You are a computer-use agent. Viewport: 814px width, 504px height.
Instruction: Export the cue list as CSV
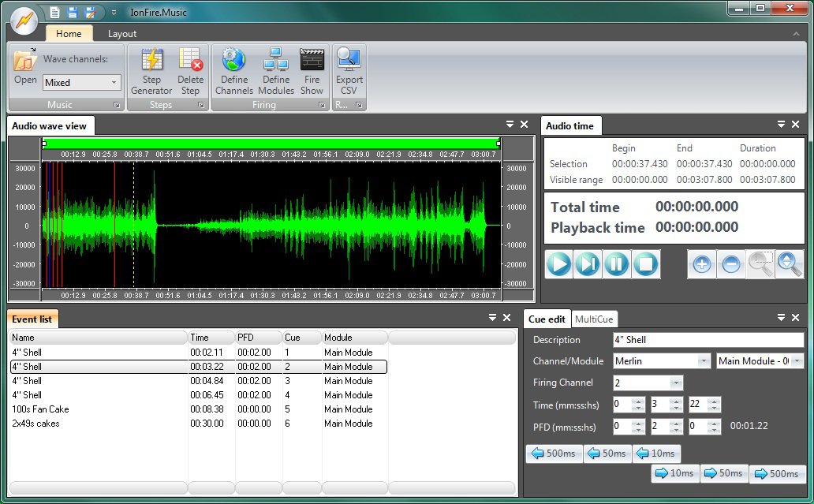point(349,72)
